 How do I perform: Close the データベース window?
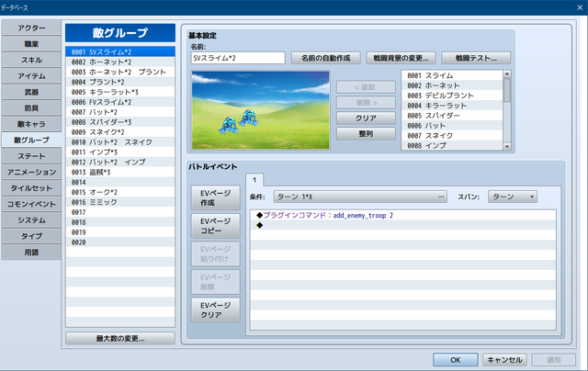click(580, 7)
